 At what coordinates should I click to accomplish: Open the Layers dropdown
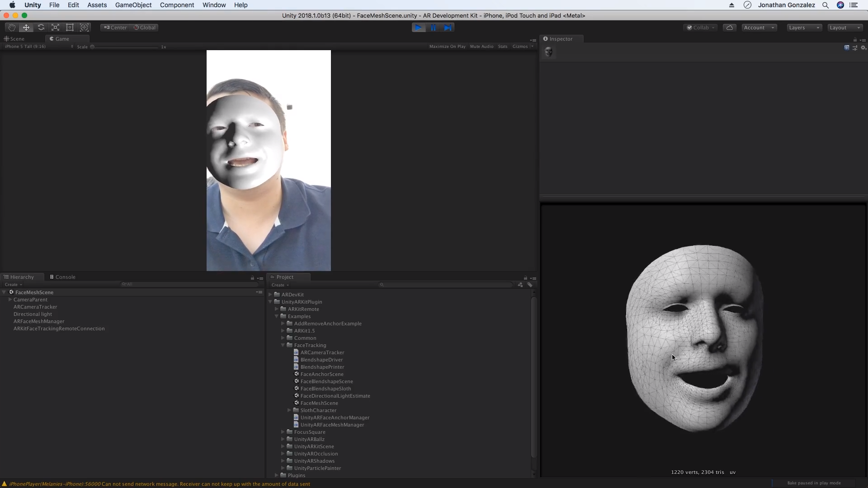[804, 28]
